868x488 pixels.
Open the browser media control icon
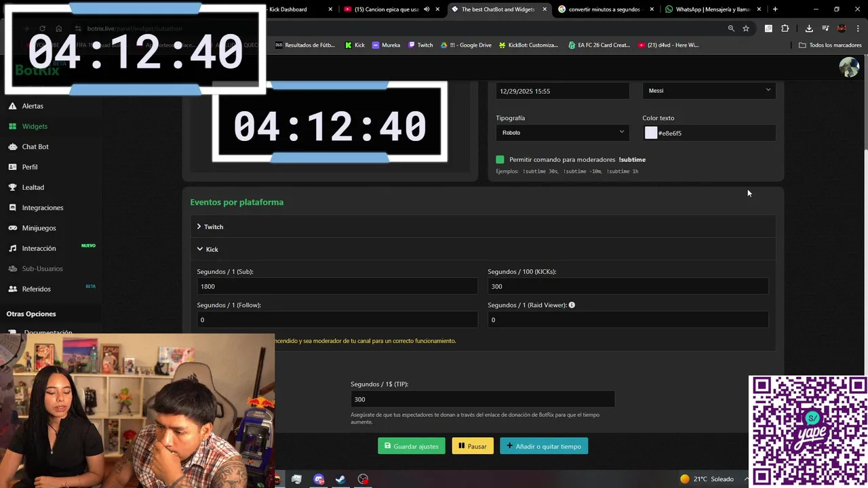click(x=825, y=28)
